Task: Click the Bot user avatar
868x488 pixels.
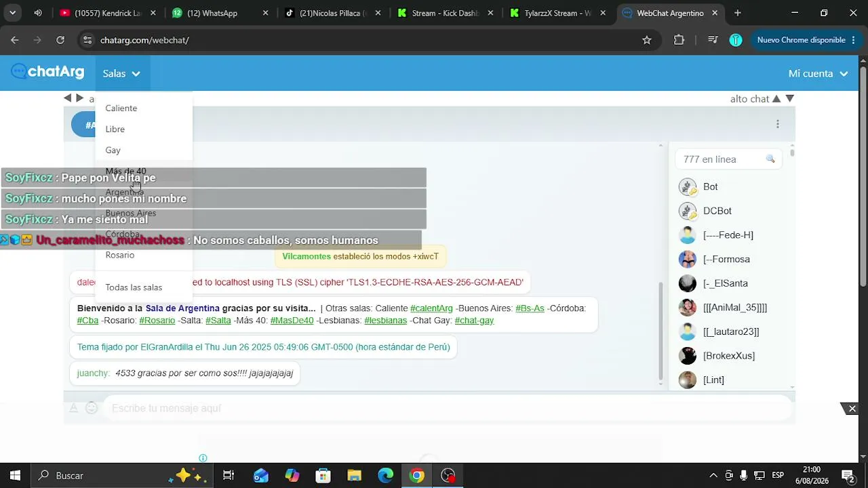Action: click(688, 187)
